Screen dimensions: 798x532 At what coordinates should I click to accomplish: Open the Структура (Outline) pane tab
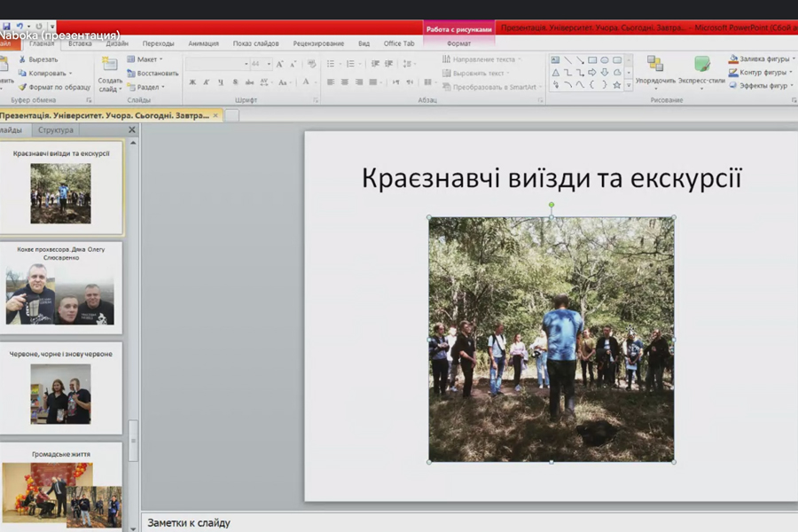[x=56, y=130]
